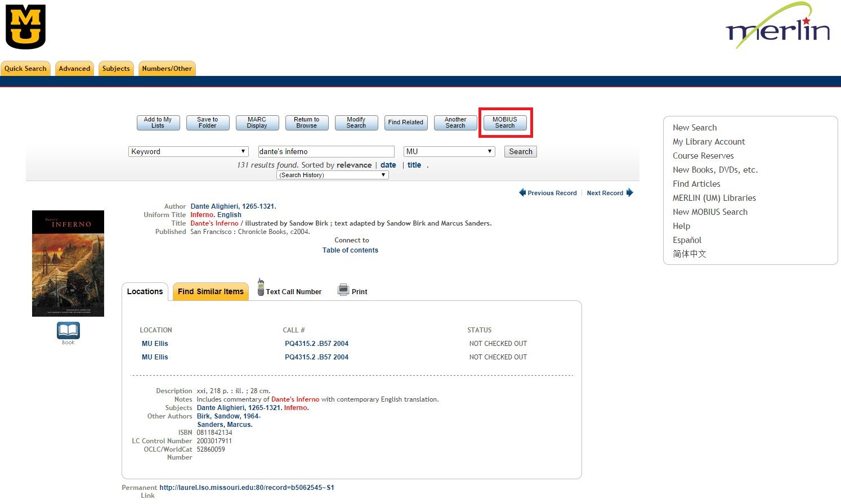841x504 pixels.
Task: Click the Merlin catalog logo
Action: pyautogui.click(x=777, y=26)
